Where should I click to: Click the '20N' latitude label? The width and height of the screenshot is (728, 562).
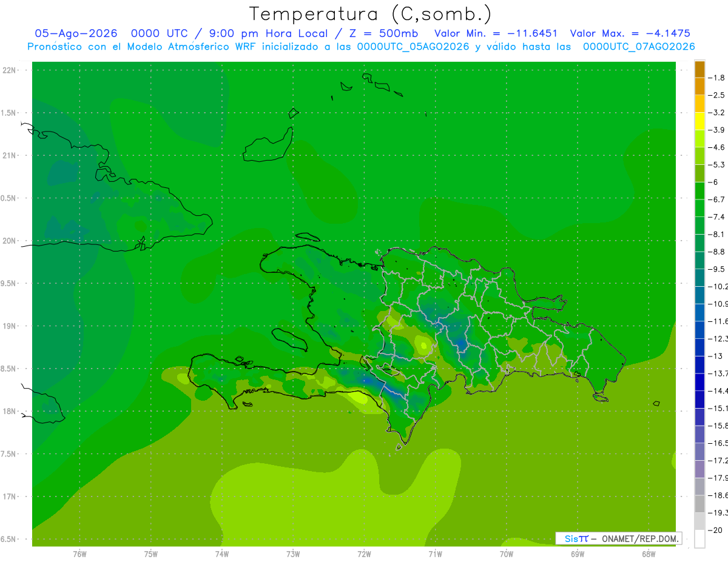pyautogui.click(x=10, y=241)
